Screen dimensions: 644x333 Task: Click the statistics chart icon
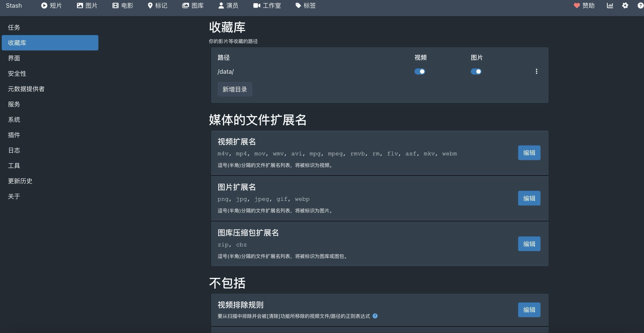click(610, 5)
